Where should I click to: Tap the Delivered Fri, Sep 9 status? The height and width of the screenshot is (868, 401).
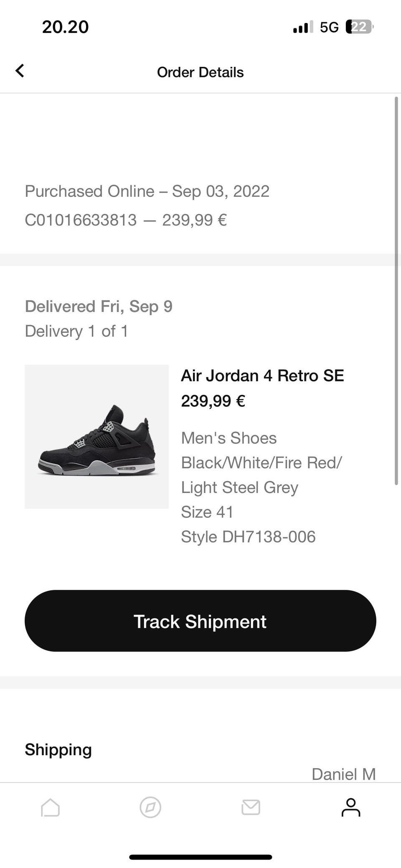[x=99, y=306]
